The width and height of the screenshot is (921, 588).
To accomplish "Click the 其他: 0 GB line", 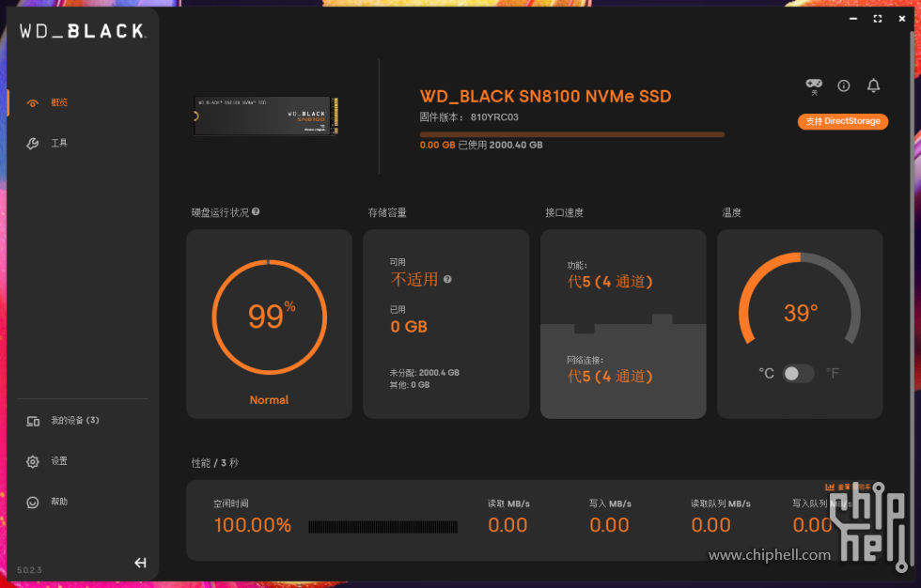I will pyautogui.click(x=410, y=385).
